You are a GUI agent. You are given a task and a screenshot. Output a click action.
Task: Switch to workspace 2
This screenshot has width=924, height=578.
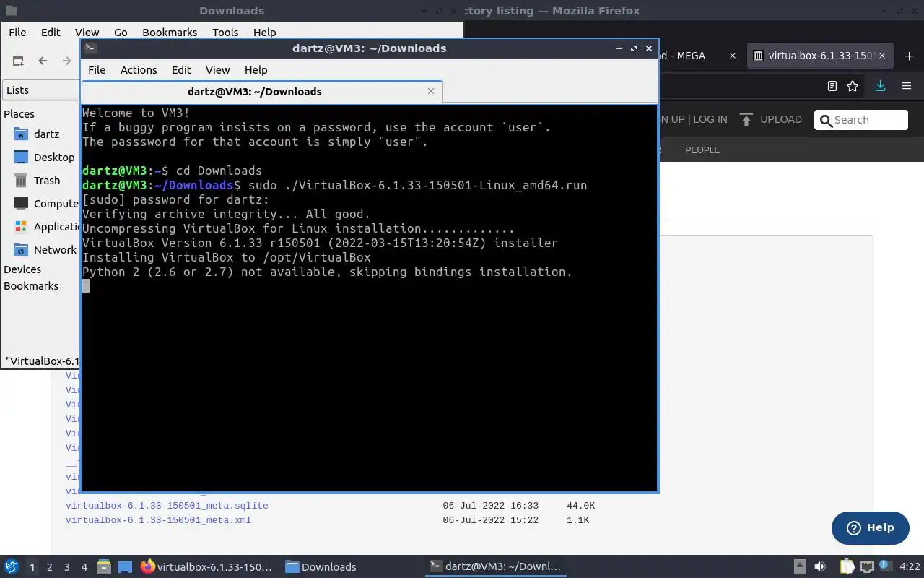click(50, 567)
